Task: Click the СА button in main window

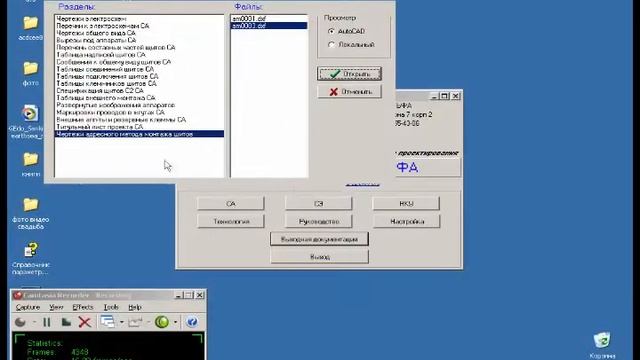Action: click(x=231, y=203)
